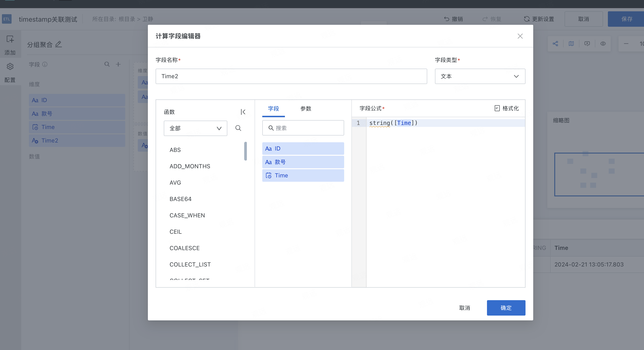Click the Time2 field name input box
Image resolution: width=644 pixels, height=350 pixels.
(291, 76)
